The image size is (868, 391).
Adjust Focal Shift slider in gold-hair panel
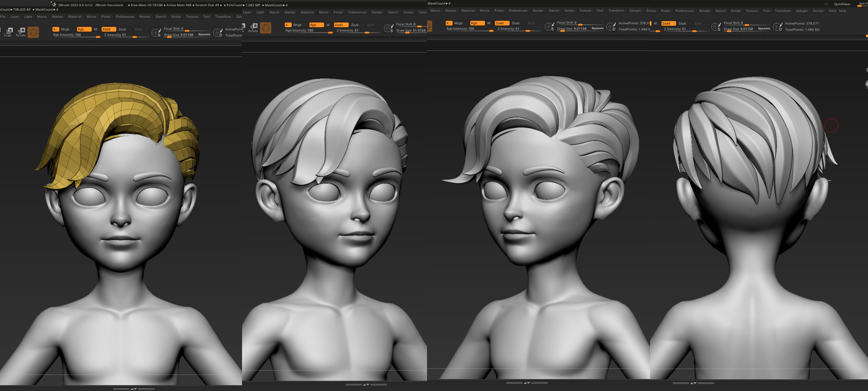187,29
